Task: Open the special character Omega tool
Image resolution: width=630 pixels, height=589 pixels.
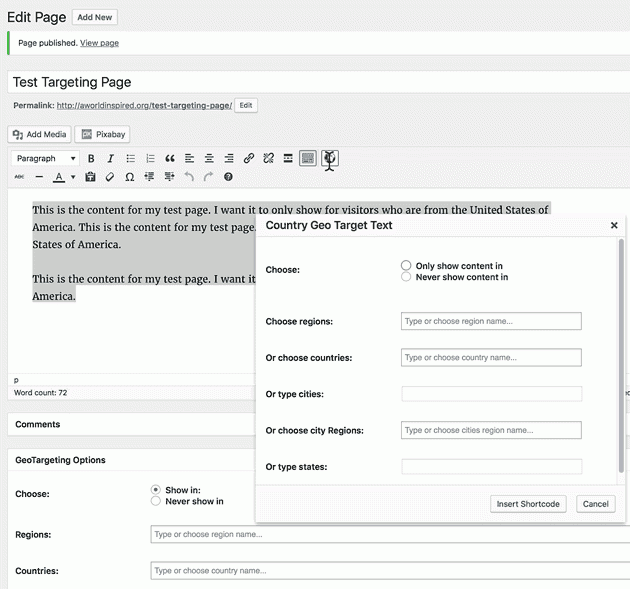Action: (x=129, y=177)
